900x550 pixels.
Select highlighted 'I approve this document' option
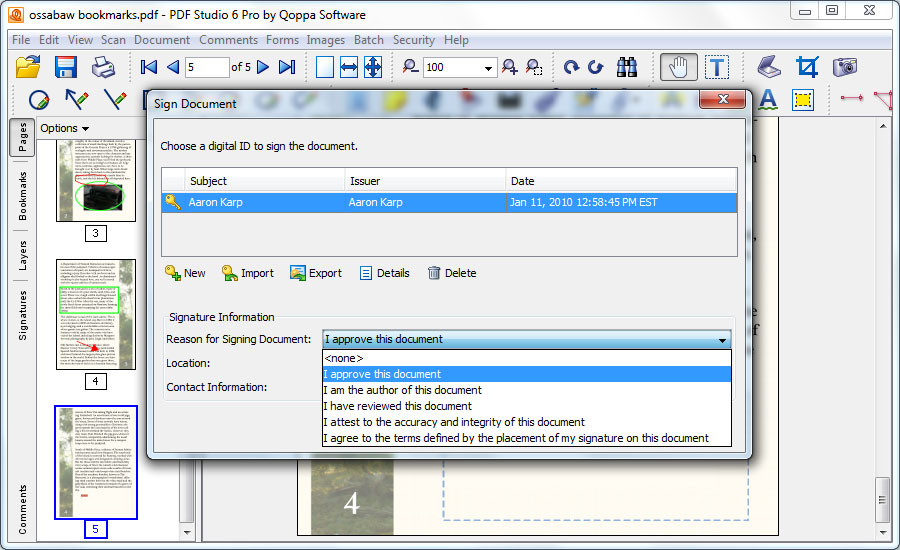coord(526,374)
